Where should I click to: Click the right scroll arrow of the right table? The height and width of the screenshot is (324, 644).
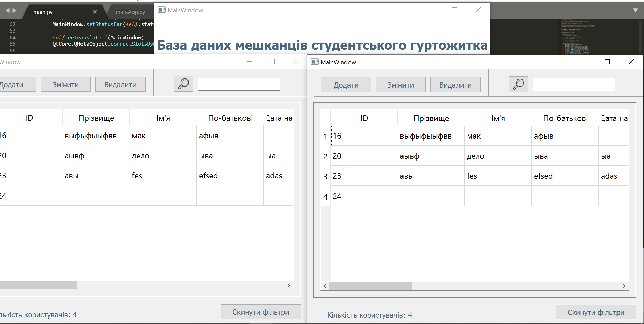(x=624, y=286)
